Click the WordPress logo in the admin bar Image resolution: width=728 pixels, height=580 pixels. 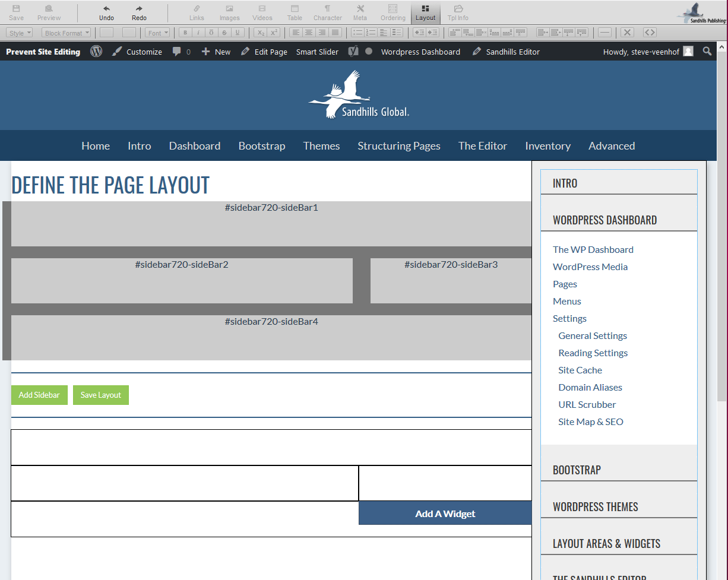(x=96, y=52)
